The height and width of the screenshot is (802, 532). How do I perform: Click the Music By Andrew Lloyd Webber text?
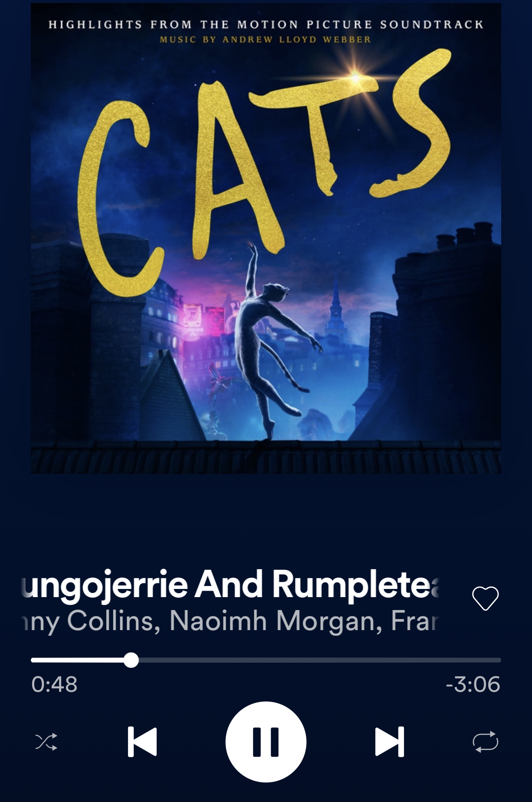pyautogui.click(x=266, y=39)
